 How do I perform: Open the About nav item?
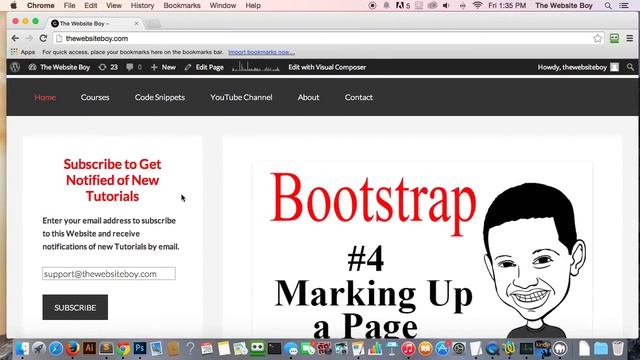(308, 97)
